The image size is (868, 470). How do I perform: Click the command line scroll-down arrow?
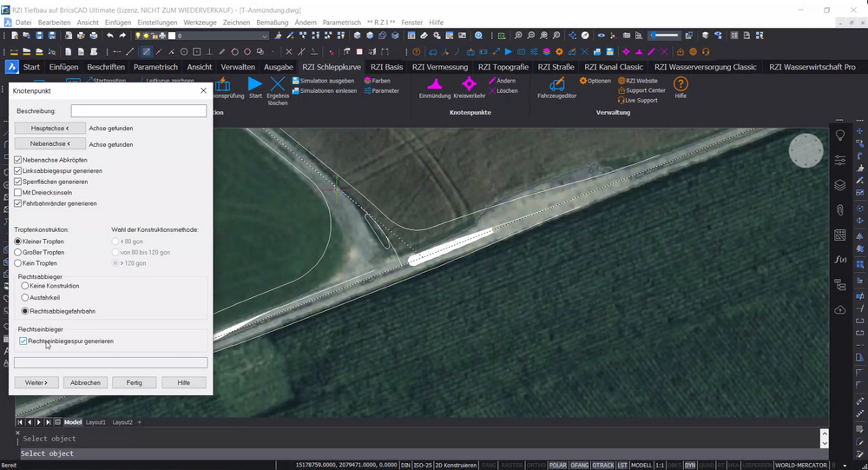click(x=825, y=443)
